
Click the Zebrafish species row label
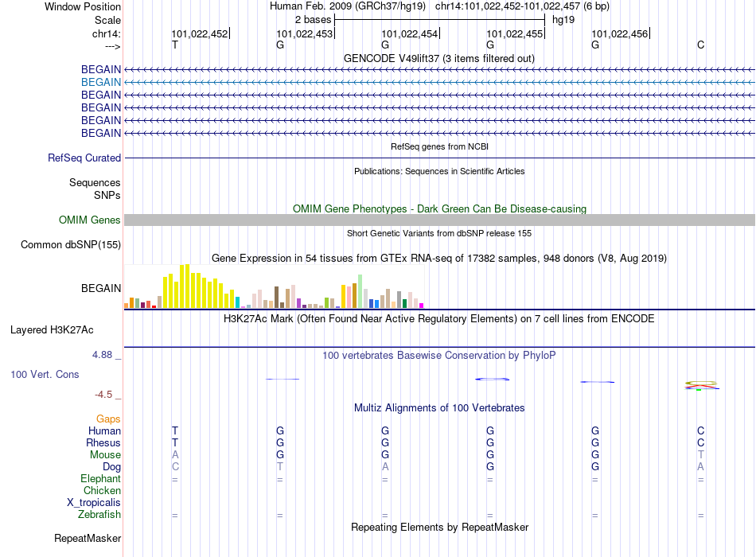tap(99, 515)
